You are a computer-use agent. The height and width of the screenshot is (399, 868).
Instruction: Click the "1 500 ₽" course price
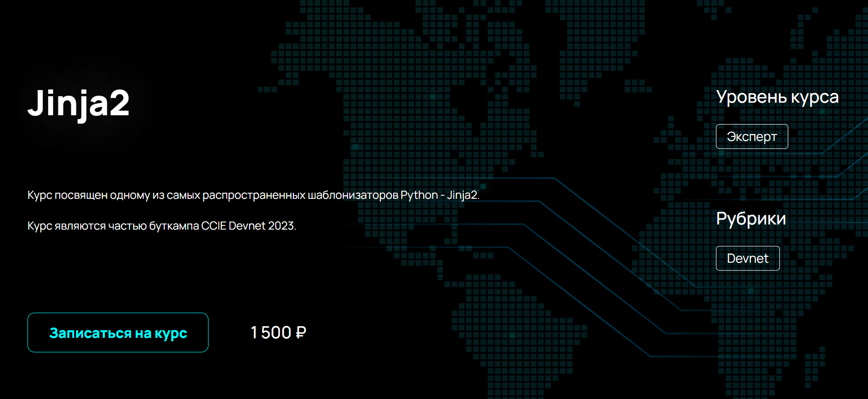coord(278,333)
